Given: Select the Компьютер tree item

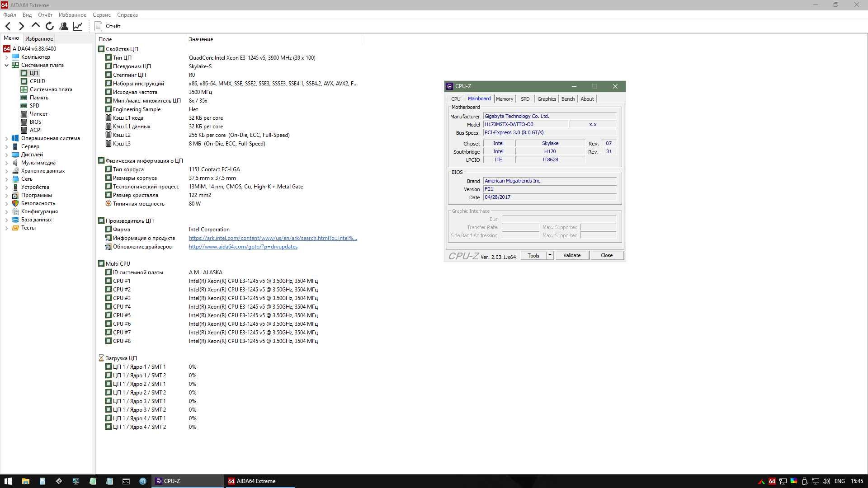Looking at the screenshot, I should click(x=35, y=57).
